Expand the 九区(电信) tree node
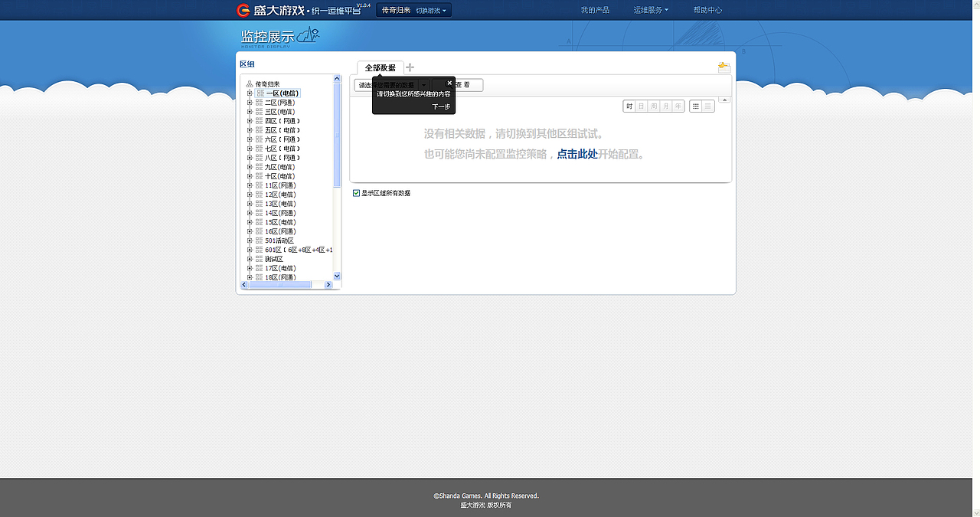 (250, 167)
